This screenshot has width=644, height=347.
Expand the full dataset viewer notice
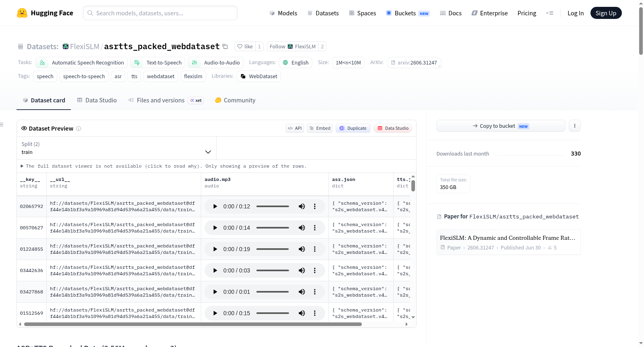pyautogui.click(x=163, y=166)
